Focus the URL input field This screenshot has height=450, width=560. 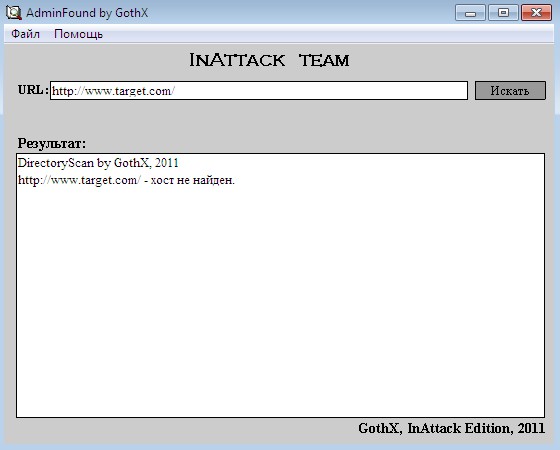[x=259, y=91]
